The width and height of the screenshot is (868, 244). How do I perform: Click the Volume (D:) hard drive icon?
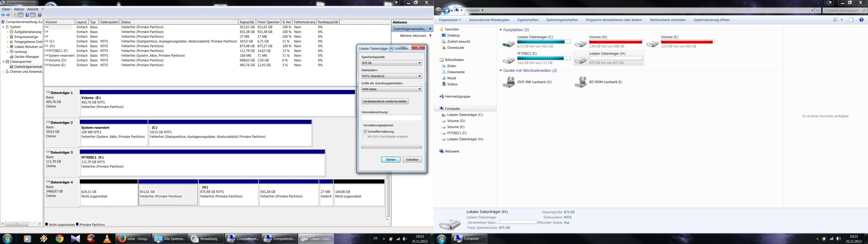tap(580, 44)
